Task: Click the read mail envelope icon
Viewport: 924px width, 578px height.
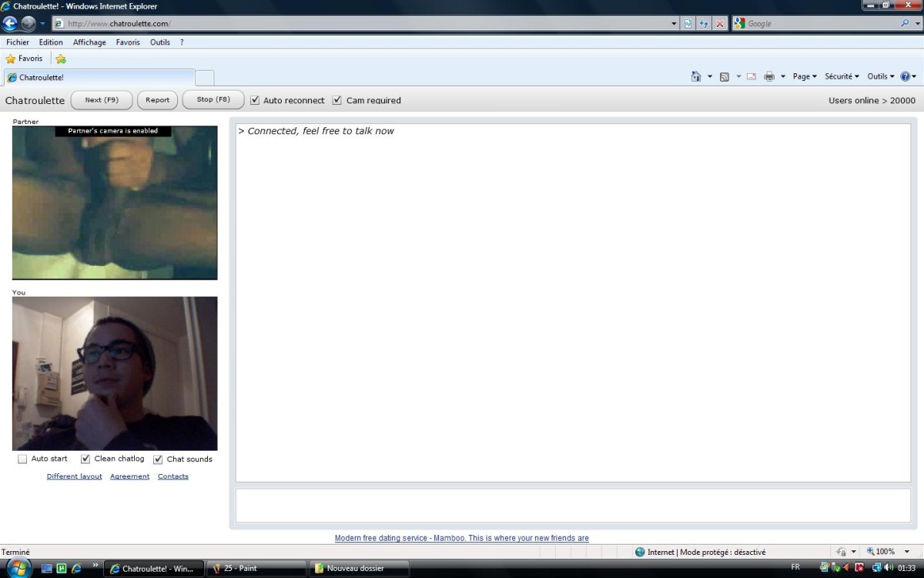Action: click(x=752, y=76)
